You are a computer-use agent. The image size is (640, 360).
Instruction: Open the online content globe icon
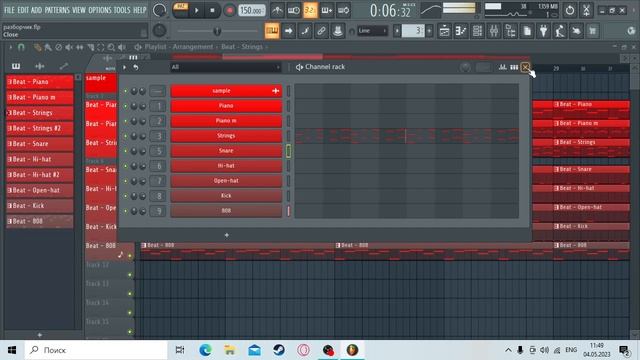(x=631, y=31)
